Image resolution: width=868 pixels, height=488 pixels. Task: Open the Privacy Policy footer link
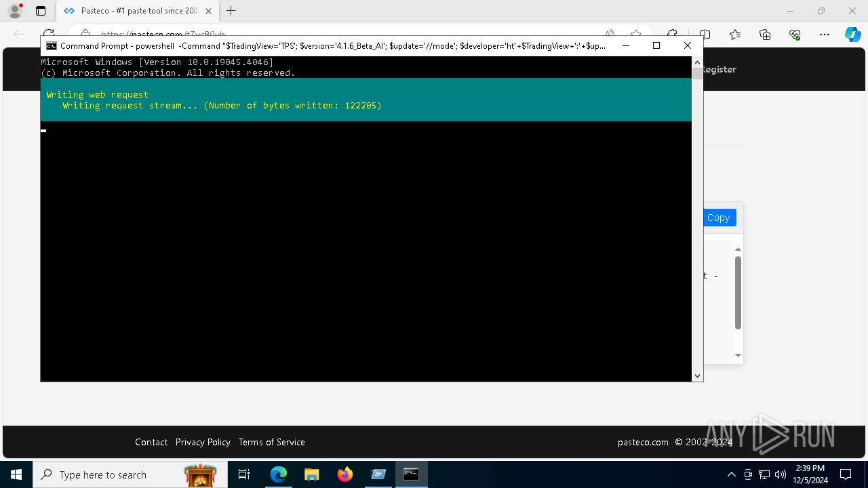203,442
